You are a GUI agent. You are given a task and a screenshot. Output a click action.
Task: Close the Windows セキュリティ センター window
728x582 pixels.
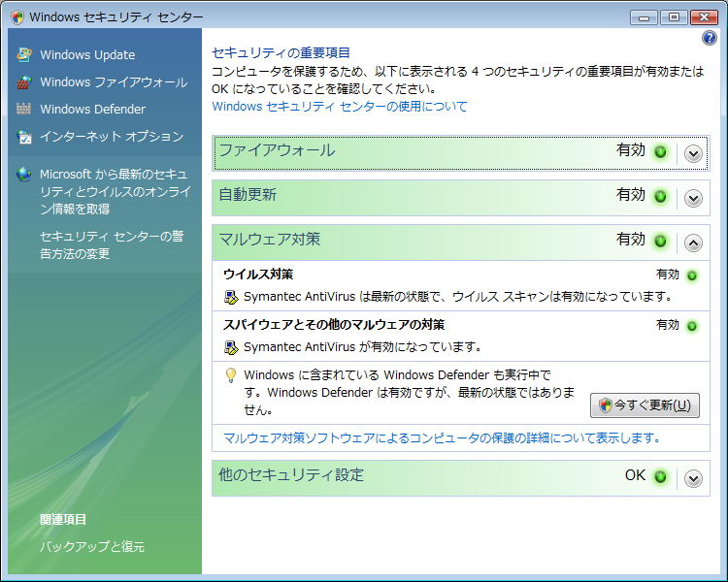click(704, 17)
